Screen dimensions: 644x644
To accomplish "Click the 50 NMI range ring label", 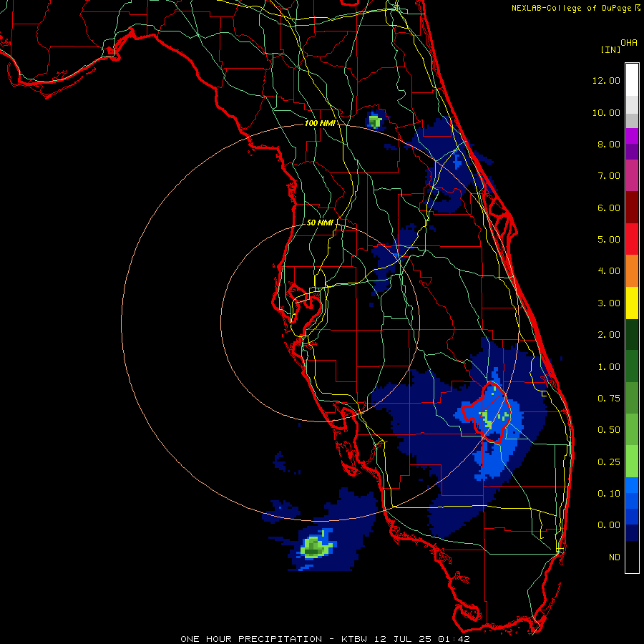I will (x=320, y=223).
